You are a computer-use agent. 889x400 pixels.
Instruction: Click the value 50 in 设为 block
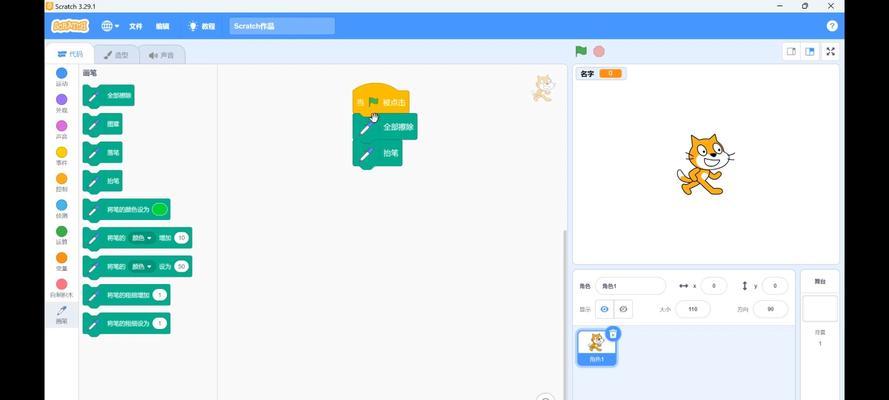(181, 266)
